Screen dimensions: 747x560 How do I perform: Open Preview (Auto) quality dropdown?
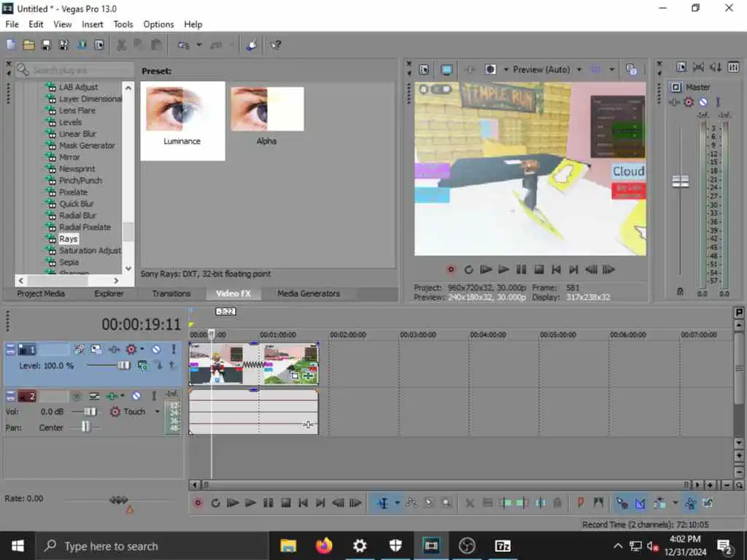pyautogui.click(x=579, y=69)
